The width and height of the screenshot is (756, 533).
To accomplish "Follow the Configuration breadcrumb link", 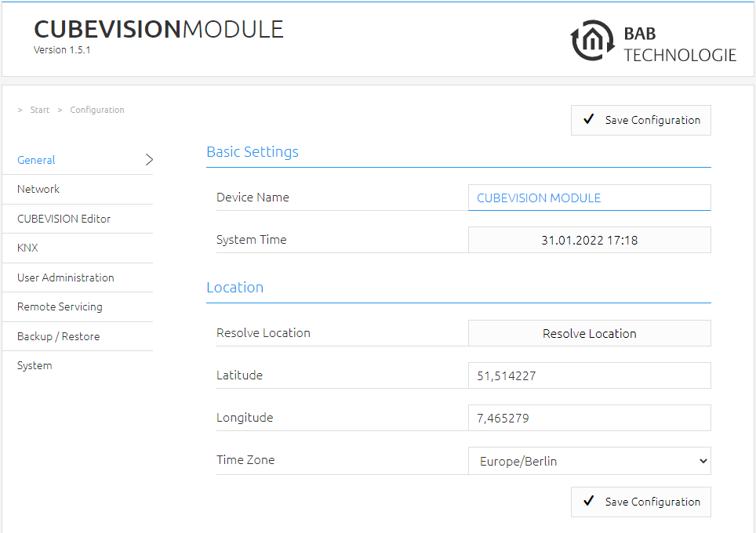I will coord(97,110).
